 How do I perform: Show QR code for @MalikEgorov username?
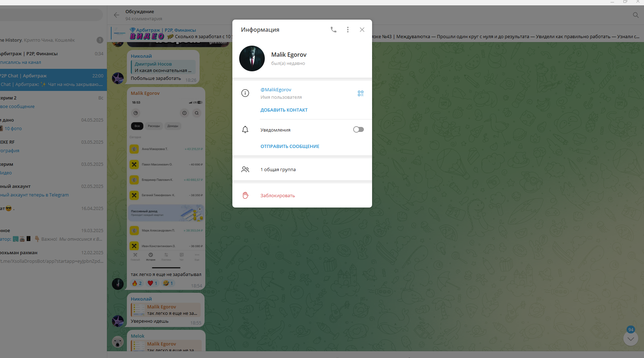coord(361,93)
